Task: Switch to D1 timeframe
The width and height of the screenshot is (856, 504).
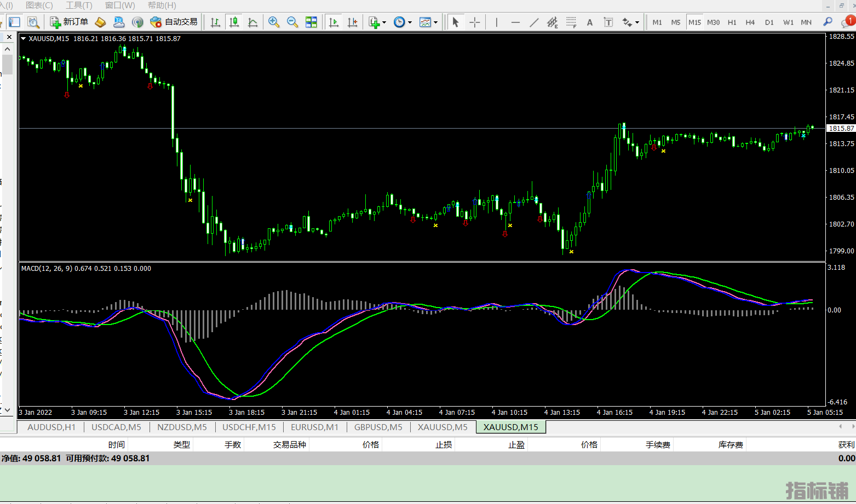Action: (x=769, y=22)
